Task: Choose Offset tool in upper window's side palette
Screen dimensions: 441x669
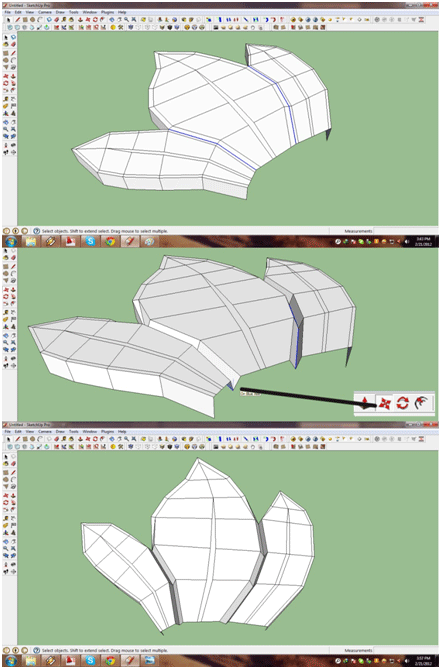Action: point(13,90)
